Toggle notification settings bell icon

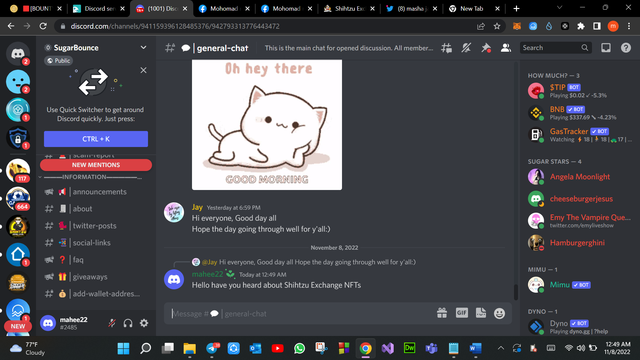tap(466, 48)
